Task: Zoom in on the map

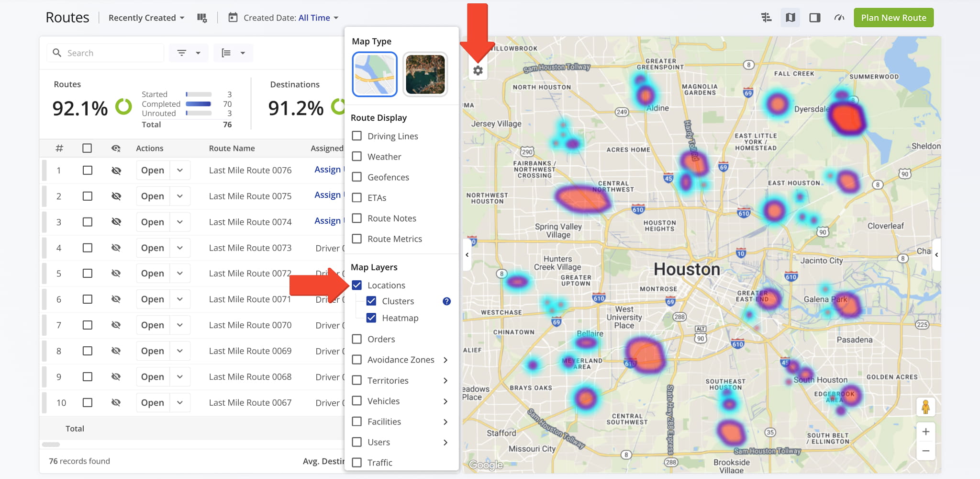Action: [x=925, y=432]
